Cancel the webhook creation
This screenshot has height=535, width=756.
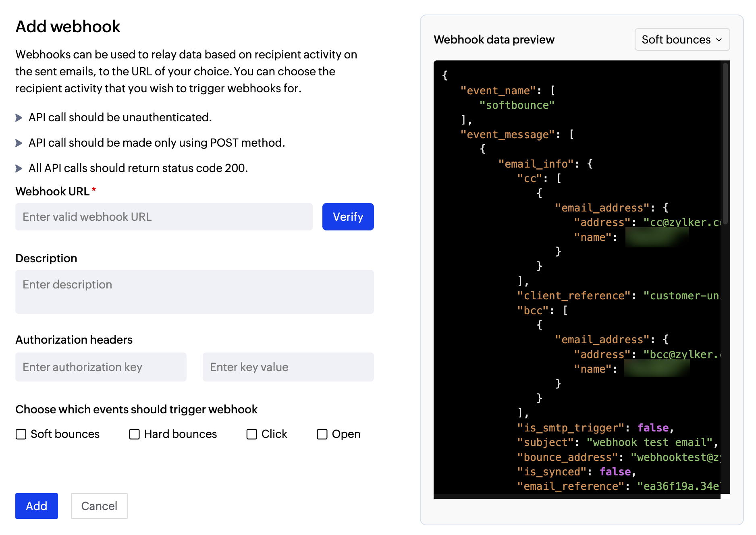[99, 506]
